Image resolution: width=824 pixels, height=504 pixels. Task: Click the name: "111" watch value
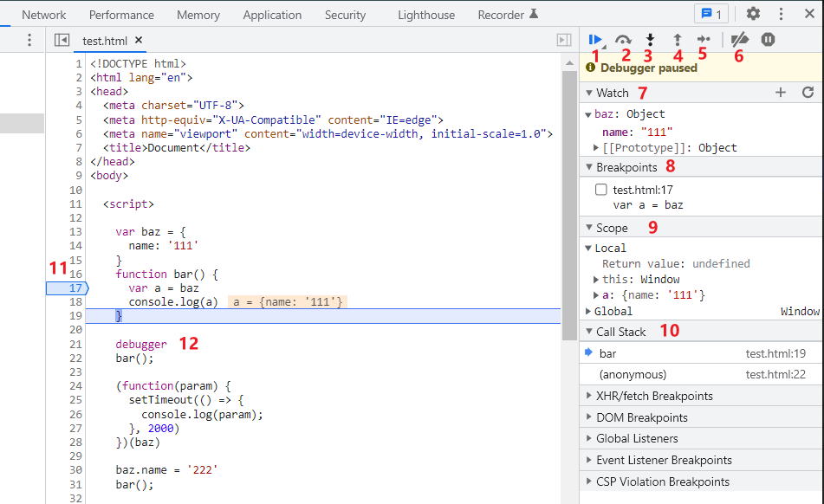pos(637,132)
